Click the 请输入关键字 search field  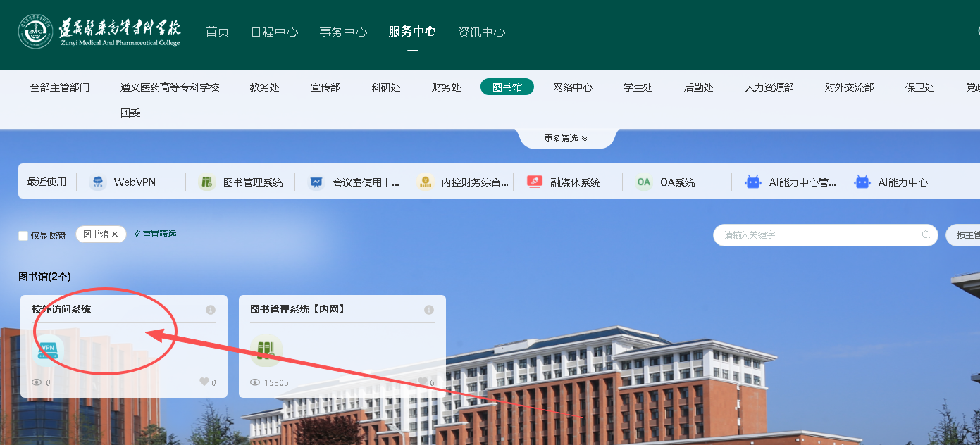(817, 235)
